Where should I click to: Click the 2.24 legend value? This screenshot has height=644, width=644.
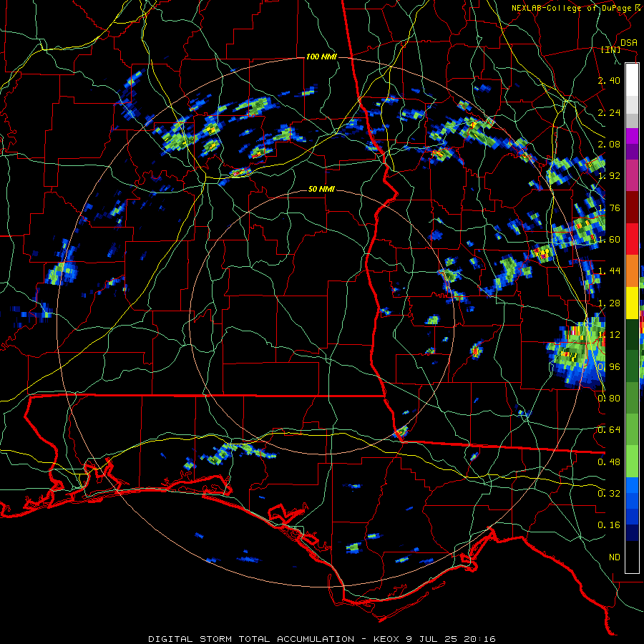(x=609, y=112)
